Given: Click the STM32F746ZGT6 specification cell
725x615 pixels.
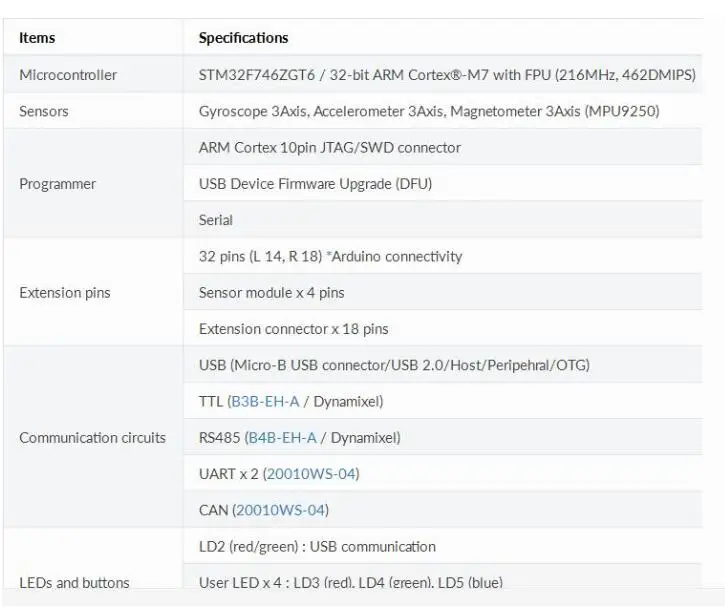Looking at the screenshot, I should [443, 74].
